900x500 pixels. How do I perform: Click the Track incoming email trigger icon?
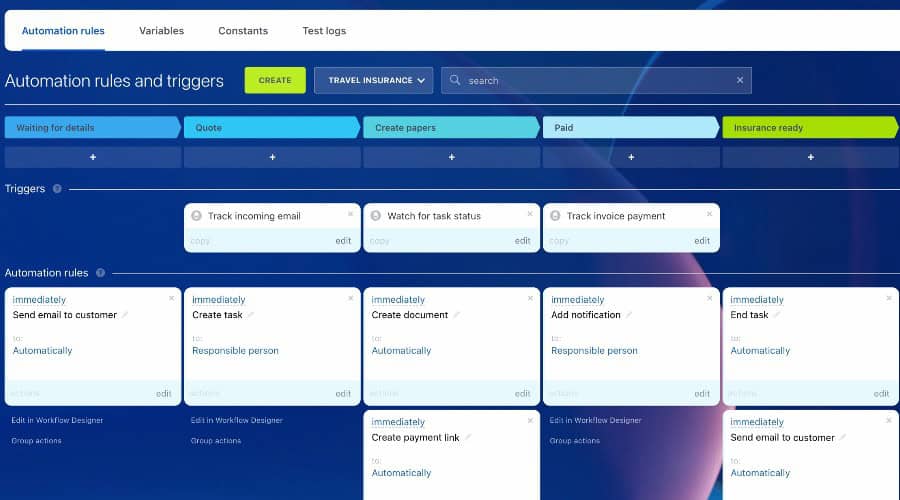coord(196,216)
